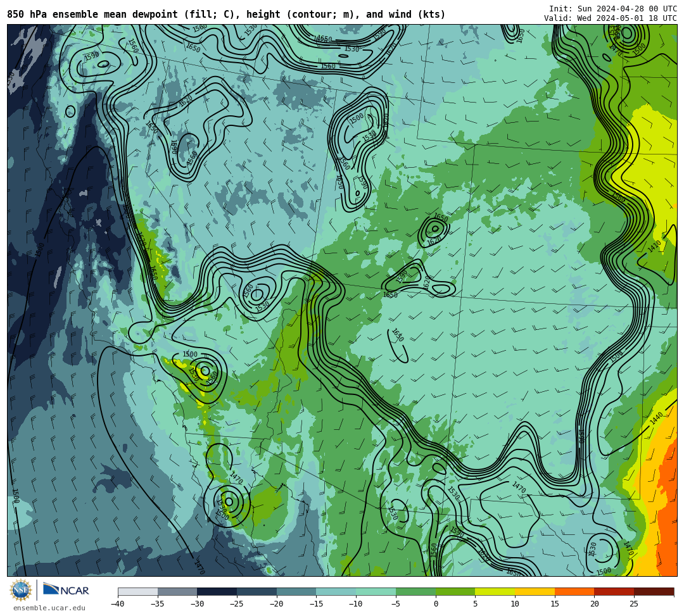This screenshot has width=684, height=616.
Task: Click the light teal -15 to -10 colorbar swatch
Action: (x=336, y=591)
